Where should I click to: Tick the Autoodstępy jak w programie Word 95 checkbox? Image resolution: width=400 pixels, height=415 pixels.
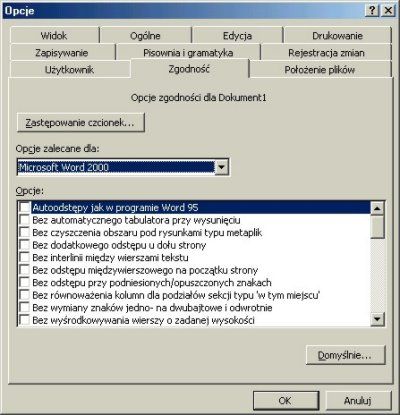(25, 207)
